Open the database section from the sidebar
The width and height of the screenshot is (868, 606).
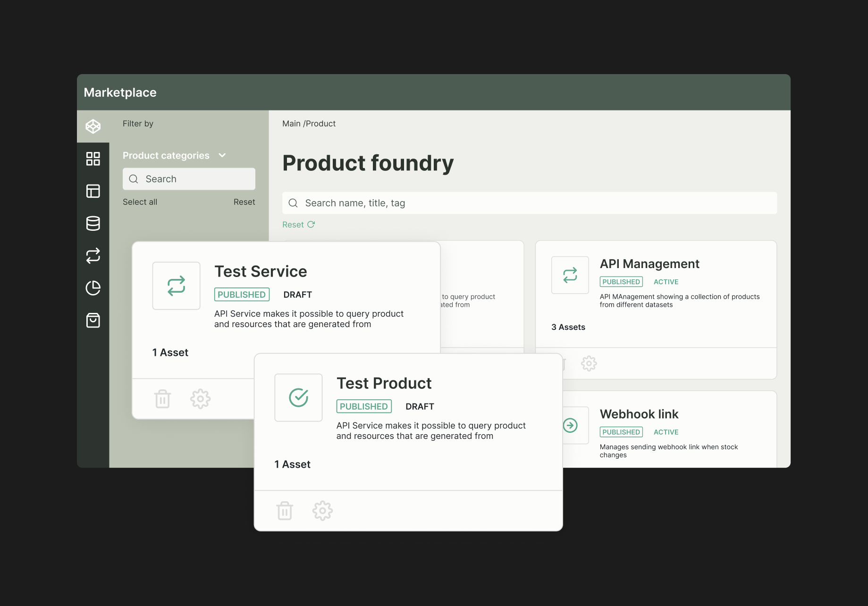[93, 223]
